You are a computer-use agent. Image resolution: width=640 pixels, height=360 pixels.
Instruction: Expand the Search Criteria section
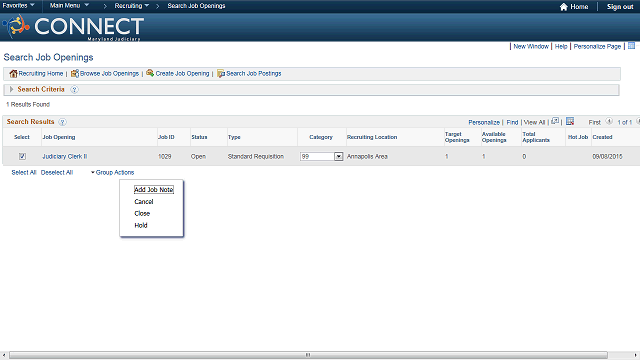[11, 89]
